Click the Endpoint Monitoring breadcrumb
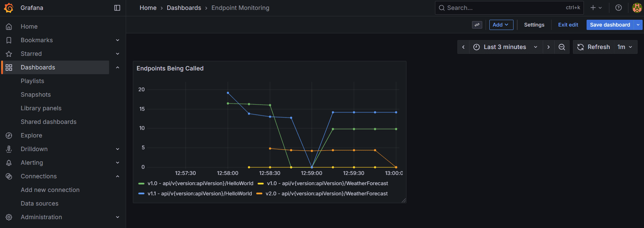 240,8
